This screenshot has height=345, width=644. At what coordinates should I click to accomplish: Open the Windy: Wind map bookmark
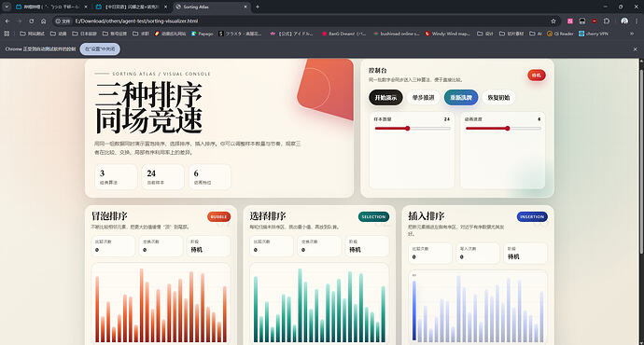click(x=448, y=34)
